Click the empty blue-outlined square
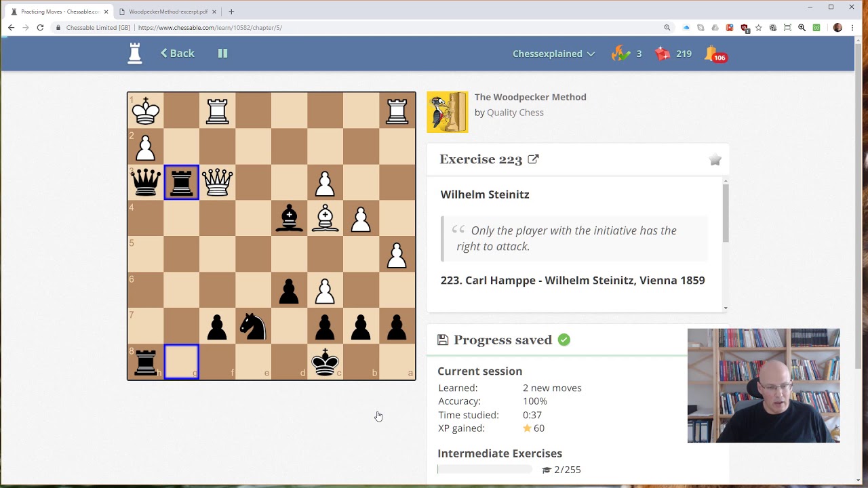The image size is (868, 488). [182, 362]
